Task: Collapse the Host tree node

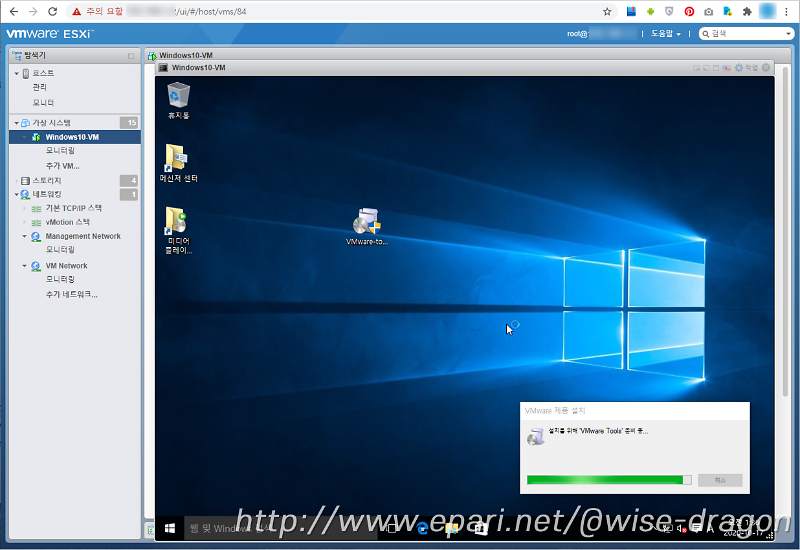Action: (16, 73)
